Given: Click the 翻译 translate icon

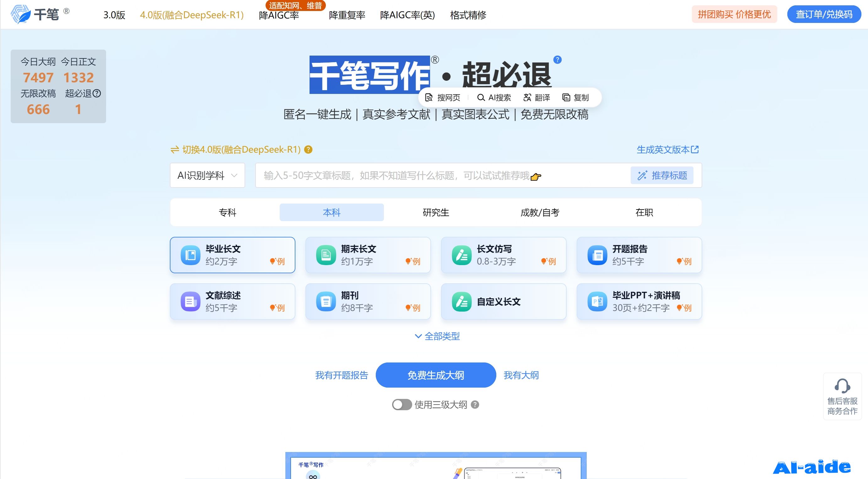Looking at the screenshot, I should [527, 97].
